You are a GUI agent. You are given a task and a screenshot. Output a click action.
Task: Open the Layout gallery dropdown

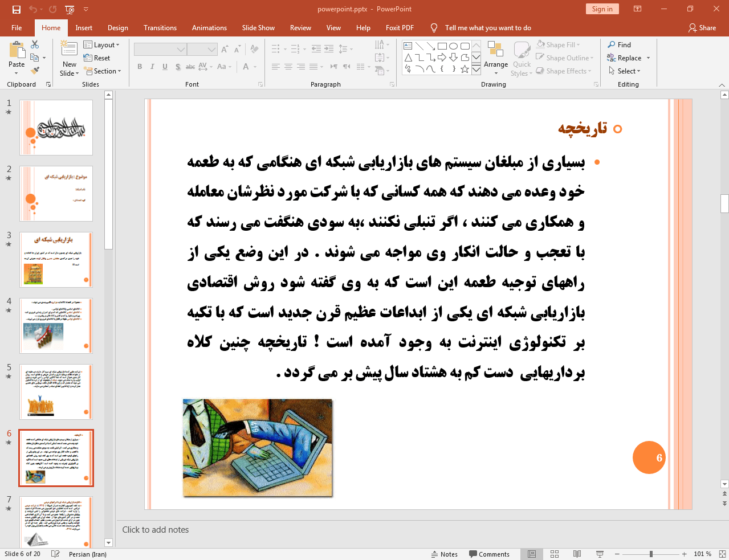[103, 44]
